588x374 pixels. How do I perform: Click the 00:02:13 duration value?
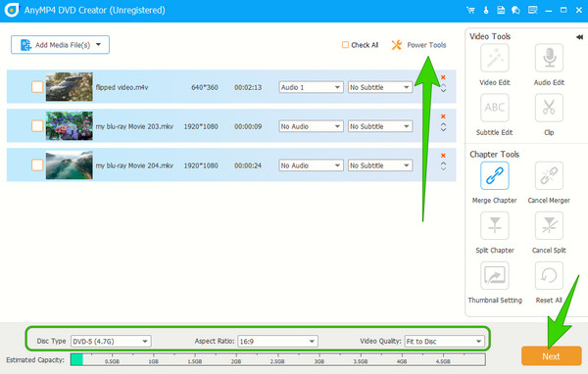[x=248, y=87]
